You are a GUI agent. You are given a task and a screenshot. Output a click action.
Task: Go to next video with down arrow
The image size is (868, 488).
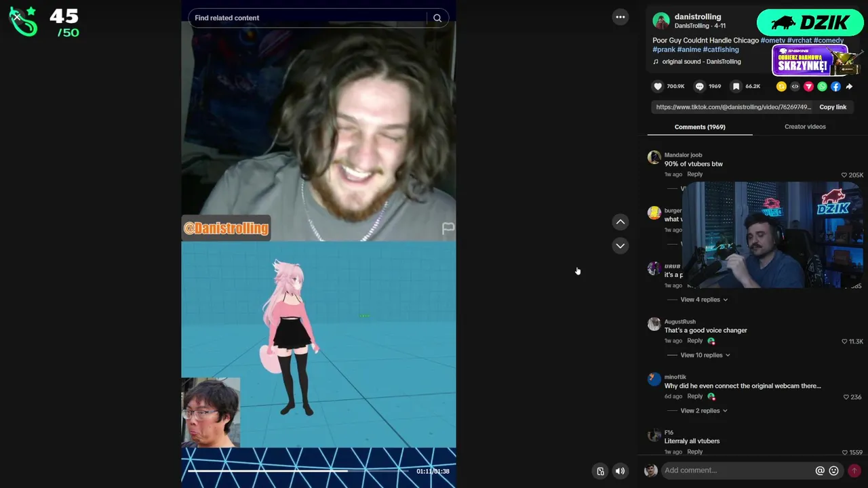620,245
